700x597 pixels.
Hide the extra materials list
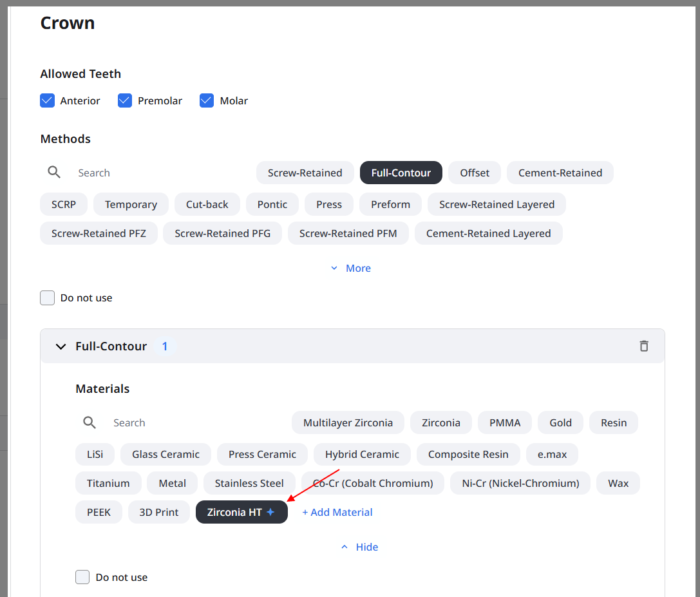(x=359, y=547)
